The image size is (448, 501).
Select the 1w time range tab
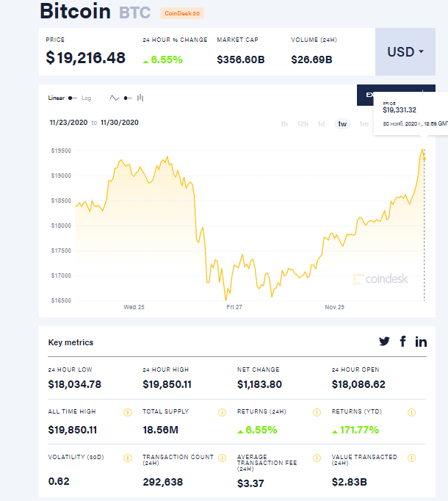tap(342, 123)
